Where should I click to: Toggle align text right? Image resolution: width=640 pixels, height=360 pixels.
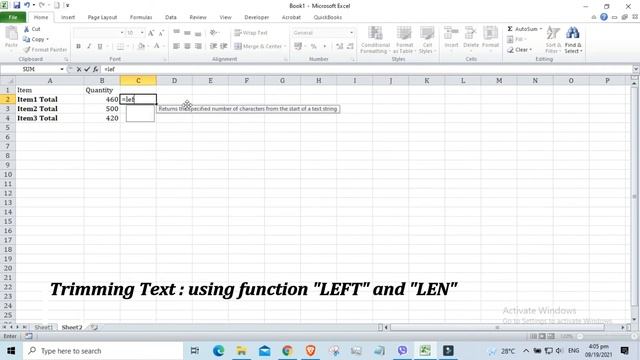pyautogui.click(x=198, y=46)
